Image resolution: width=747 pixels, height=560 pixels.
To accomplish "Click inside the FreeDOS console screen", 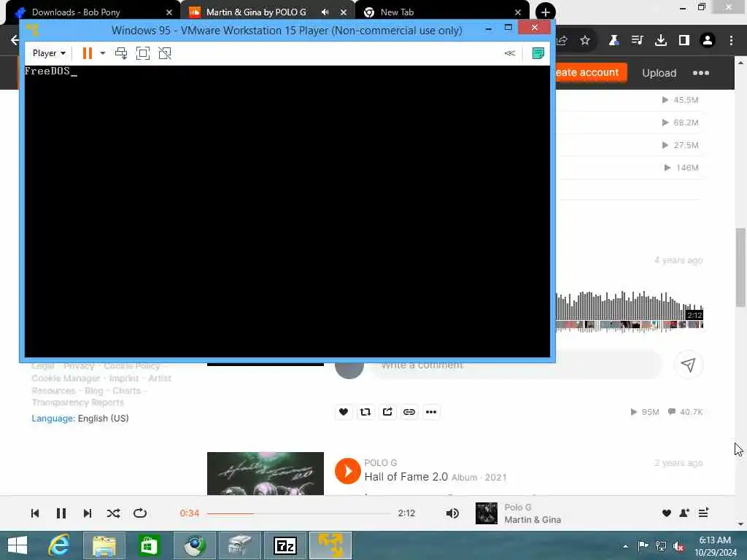I will pos(287,211).
